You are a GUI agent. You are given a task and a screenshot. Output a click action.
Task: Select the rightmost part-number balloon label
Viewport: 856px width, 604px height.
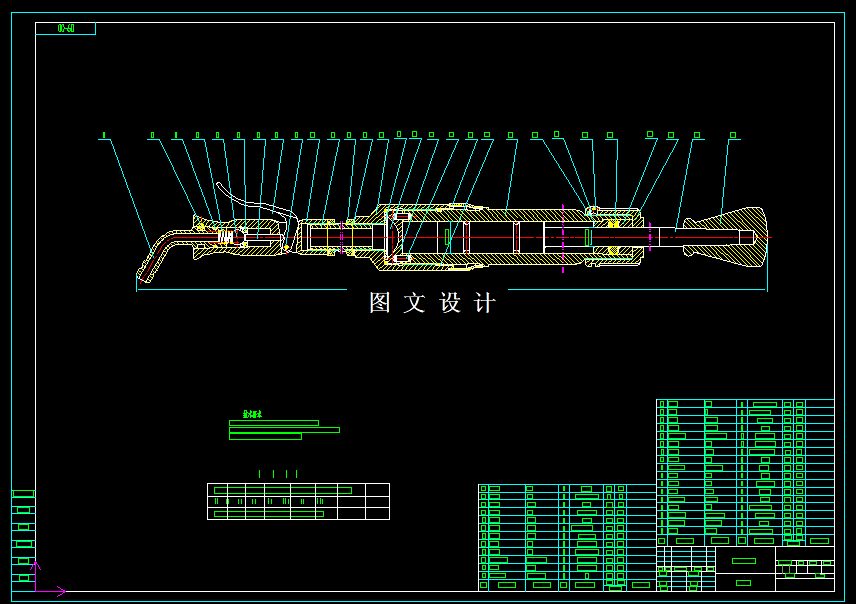pyautogui.click(x=733, y=135)
